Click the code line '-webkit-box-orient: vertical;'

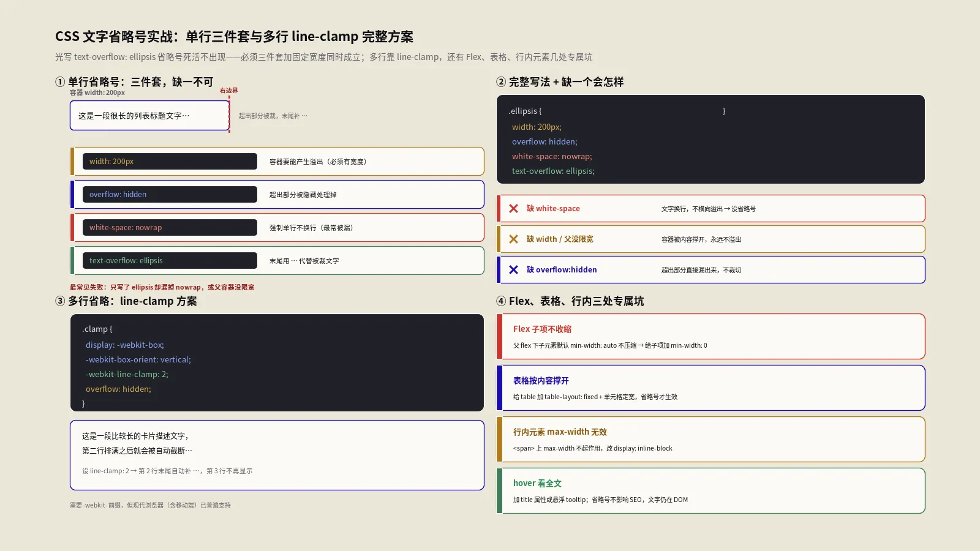tap(138, 359)
